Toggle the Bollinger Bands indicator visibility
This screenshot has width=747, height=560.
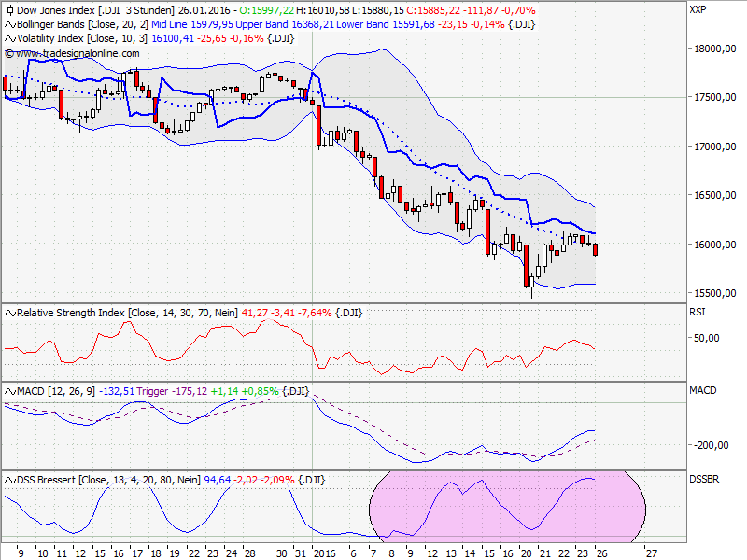tap(8, 24)
